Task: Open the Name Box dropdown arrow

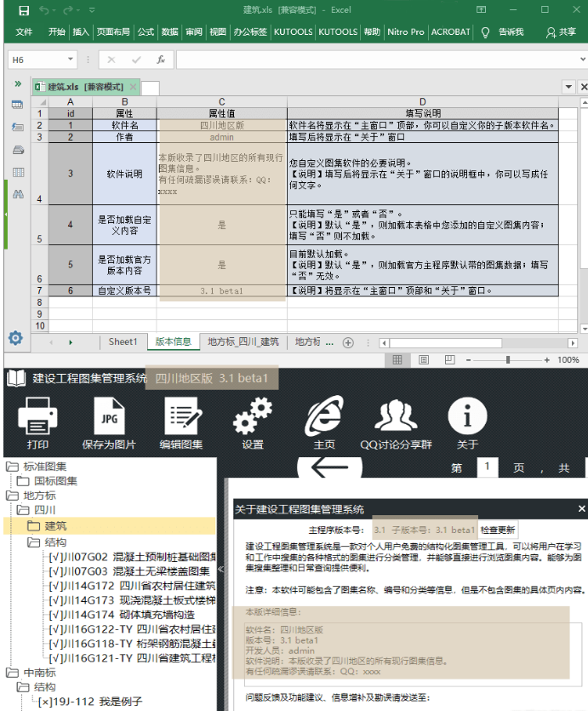Action: pyautogui.click(x=71, y=60)
